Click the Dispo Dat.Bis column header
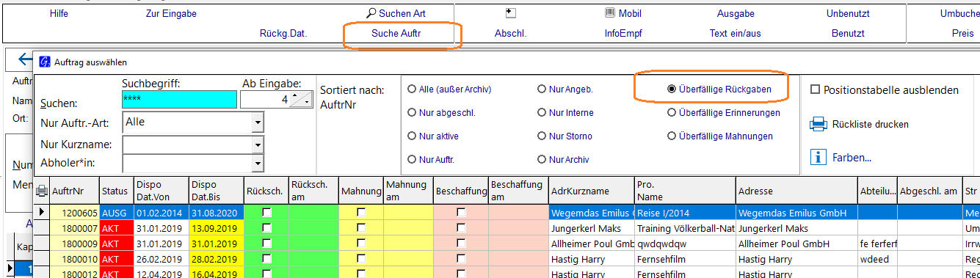 tap(216, 191)
